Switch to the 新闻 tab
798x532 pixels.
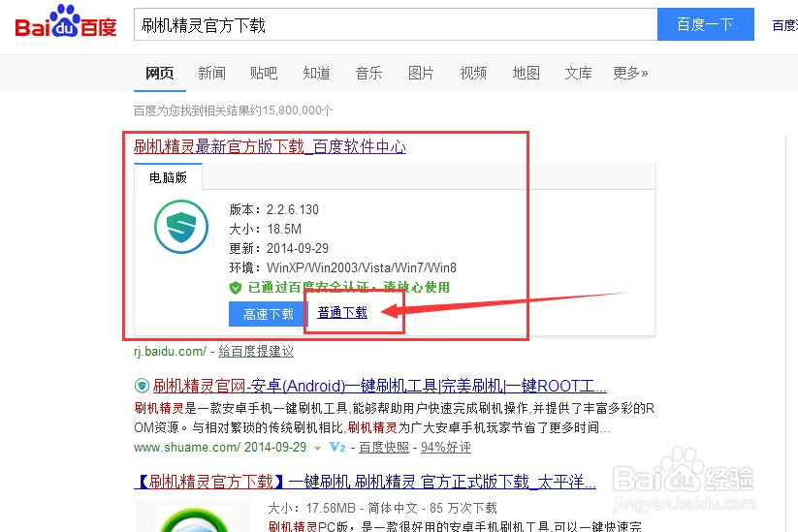pos(211,74)
